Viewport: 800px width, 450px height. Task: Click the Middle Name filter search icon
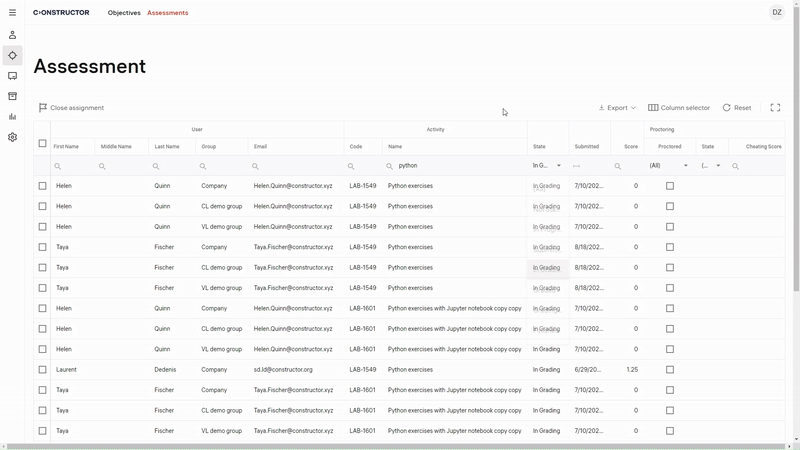pyautogui.click(x=102, y=166)
